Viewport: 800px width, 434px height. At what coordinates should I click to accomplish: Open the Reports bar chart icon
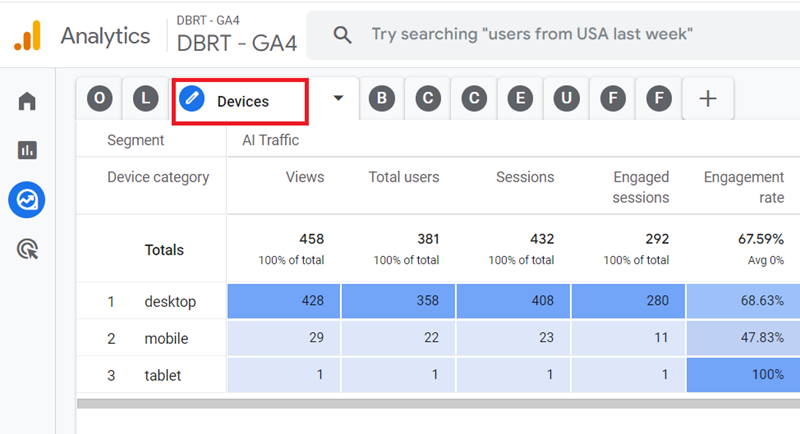point(27,150)
